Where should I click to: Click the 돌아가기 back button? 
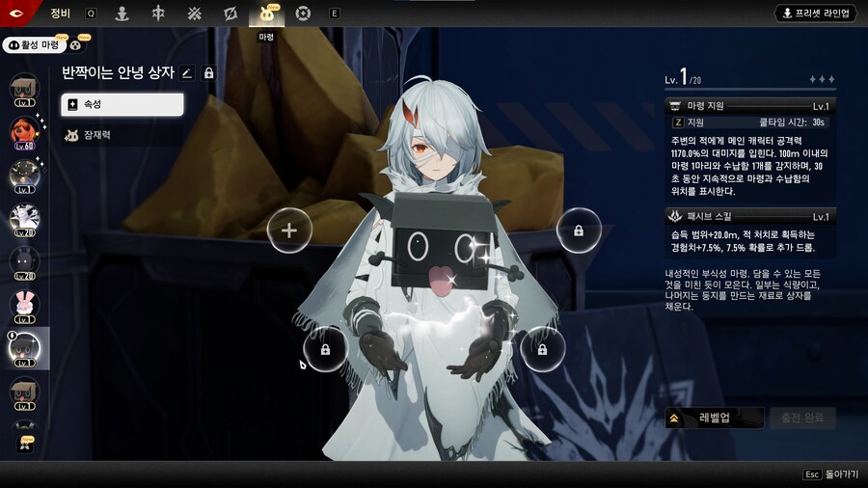(x=831, y=474)
